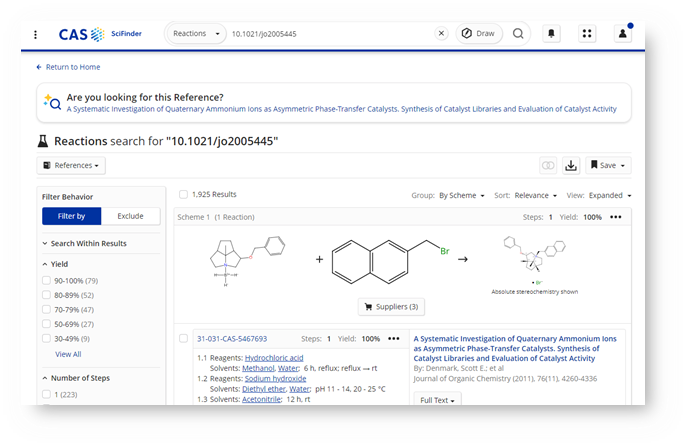The width and height of the screenshot is (687, 447).
Task: Check the 1 (223) steps filter
Action: [x=46, y=394]
